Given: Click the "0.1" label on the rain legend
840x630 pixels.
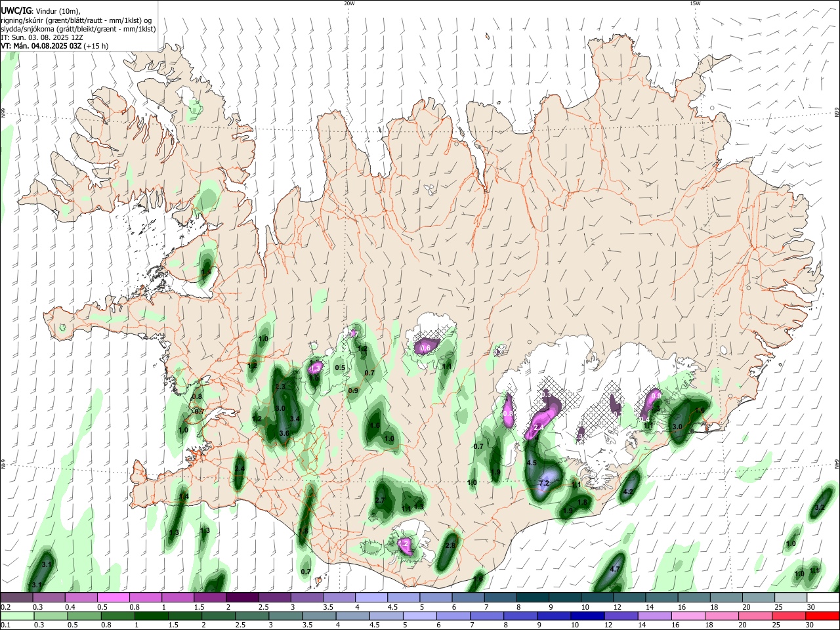Looking at the screenshot, I should (x=5, y=625).
